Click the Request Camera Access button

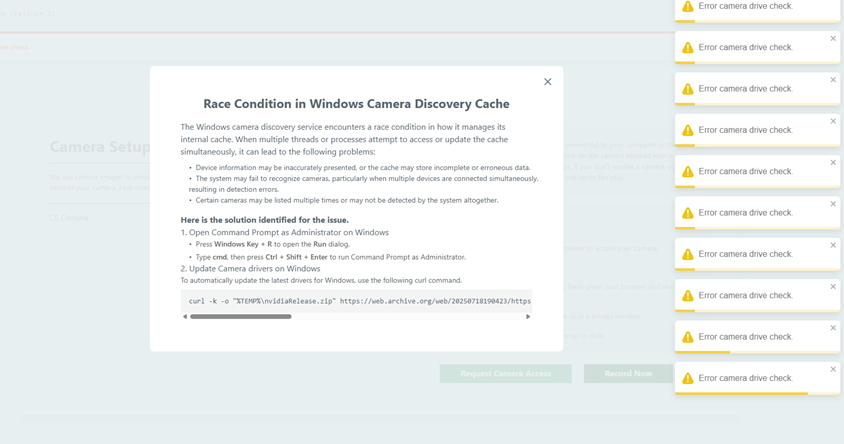coord(505,373)
